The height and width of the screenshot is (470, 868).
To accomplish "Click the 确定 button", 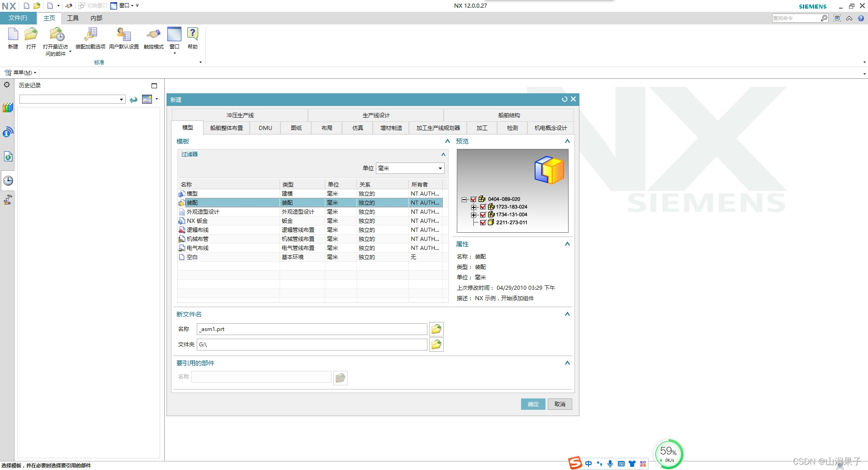I will click(x=533, y=404).
